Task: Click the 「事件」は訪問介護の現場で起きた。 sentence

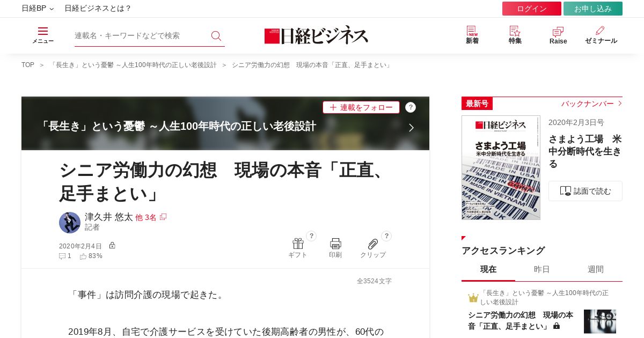Action: point(147,295)
